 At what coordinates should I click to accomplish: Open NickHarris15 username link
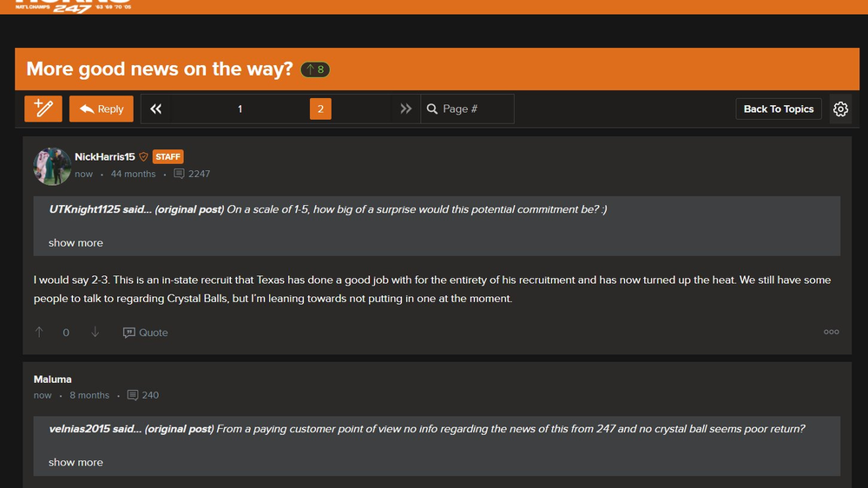(x=105, y=157)
